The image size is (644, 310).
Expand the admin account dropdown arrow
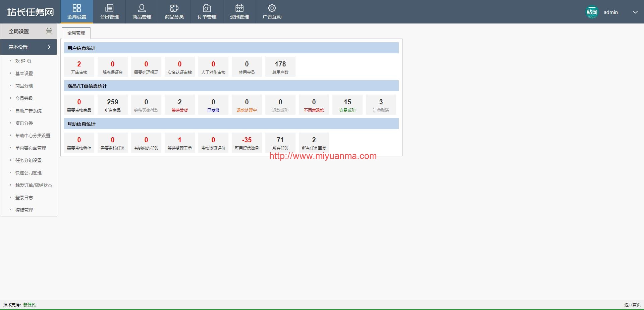coord(635,12)
